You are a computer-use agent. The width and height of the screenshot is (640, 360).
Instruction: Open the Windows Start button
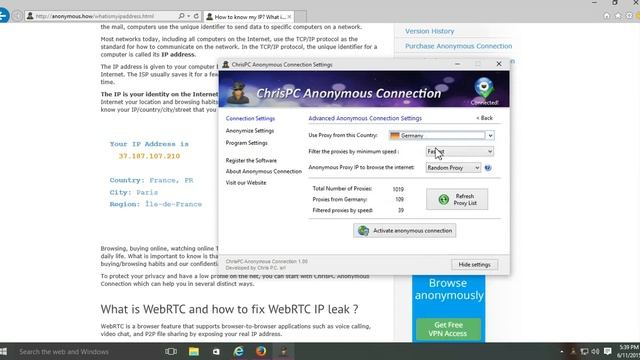click(x=3, y=351)
